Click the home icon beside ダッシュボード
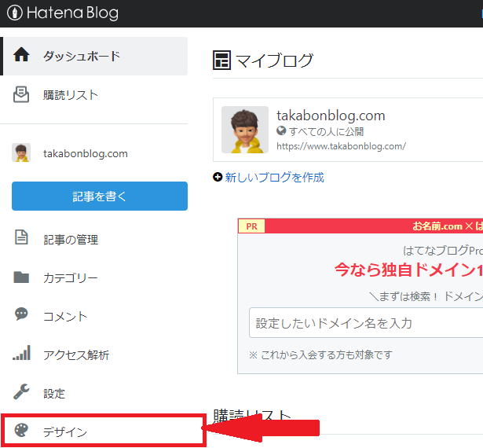This screenshot has height=448, width=483. click(21, 54)
